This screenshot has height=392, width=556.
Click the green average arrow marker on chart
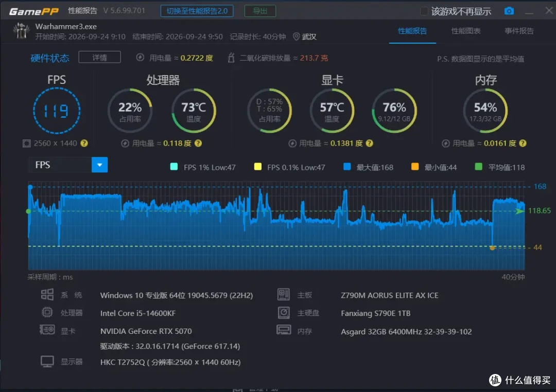click(519, 211)
